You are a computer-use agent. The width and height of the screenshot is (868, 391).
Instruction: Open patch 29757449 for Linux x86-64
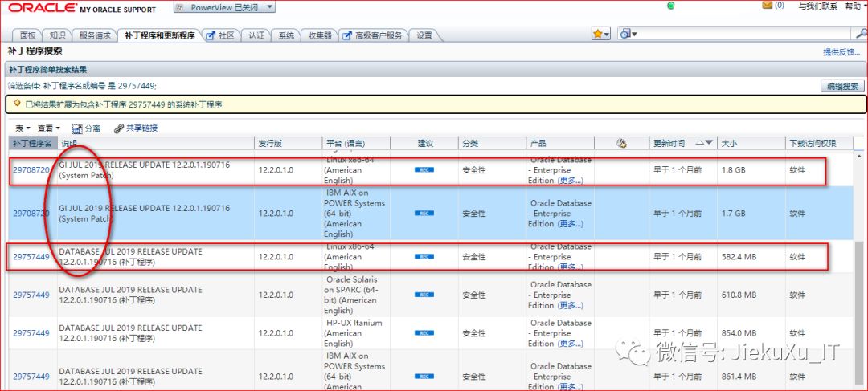pos(31,257)
